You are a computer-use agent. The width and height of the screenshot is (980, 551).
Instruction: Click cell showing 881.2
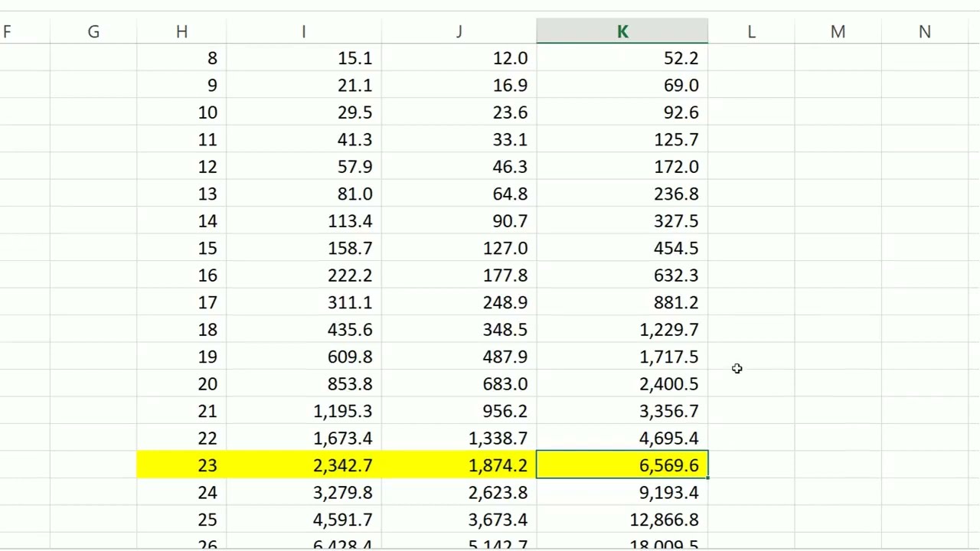[x=622, y=302]
